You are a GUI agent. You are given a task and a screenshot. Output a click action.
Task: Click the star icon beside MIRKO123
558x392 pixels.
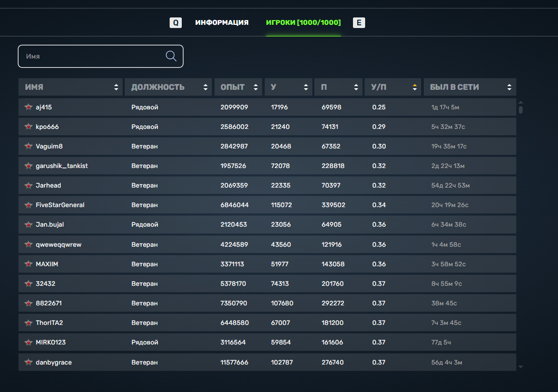pyautogui.click(x=29, y=342)
